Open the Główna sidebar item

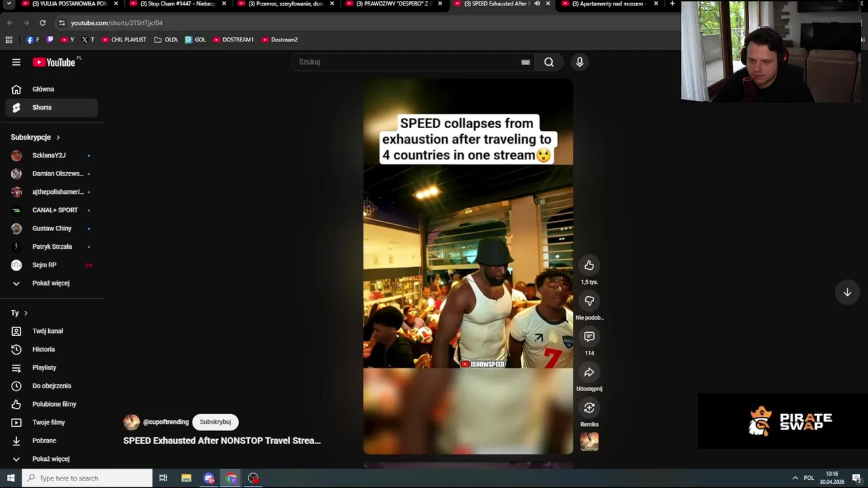pos(52,89)
